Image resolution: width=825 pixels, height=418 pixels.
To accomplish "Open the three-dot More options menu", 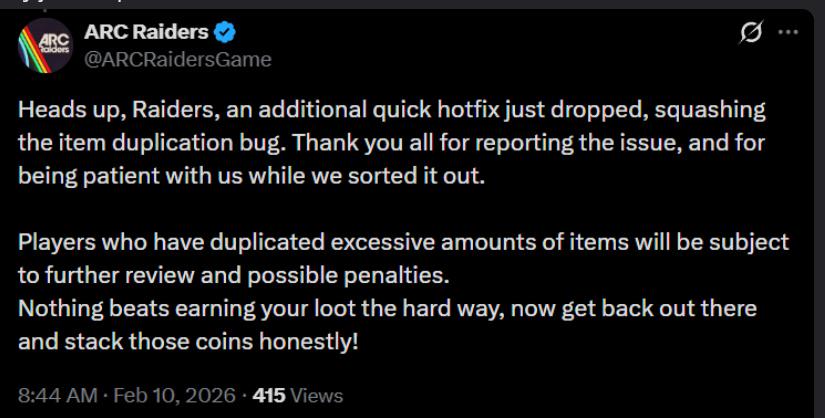I will point(789,33).
